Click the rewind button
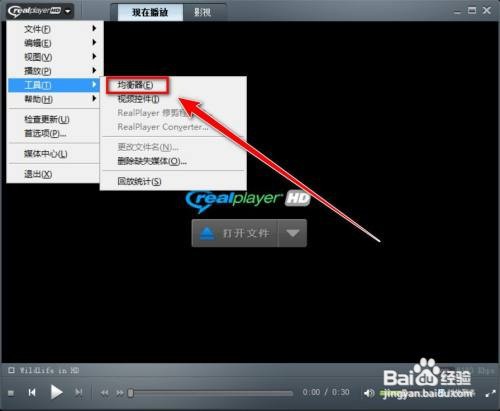The width and height of the screenshot is (500, 411). 105,393
